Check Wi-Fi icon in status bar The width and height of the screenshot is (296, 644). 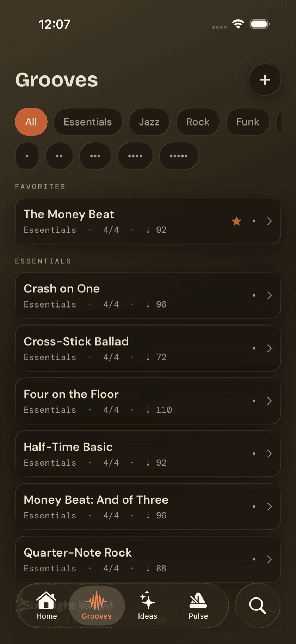tap(238, 24)
